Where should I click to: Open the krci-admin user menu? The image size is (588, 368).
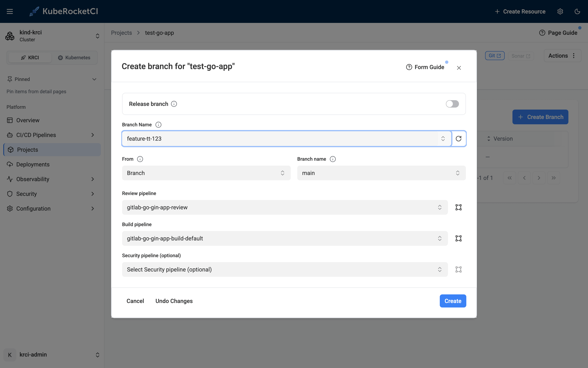point(52,355)
